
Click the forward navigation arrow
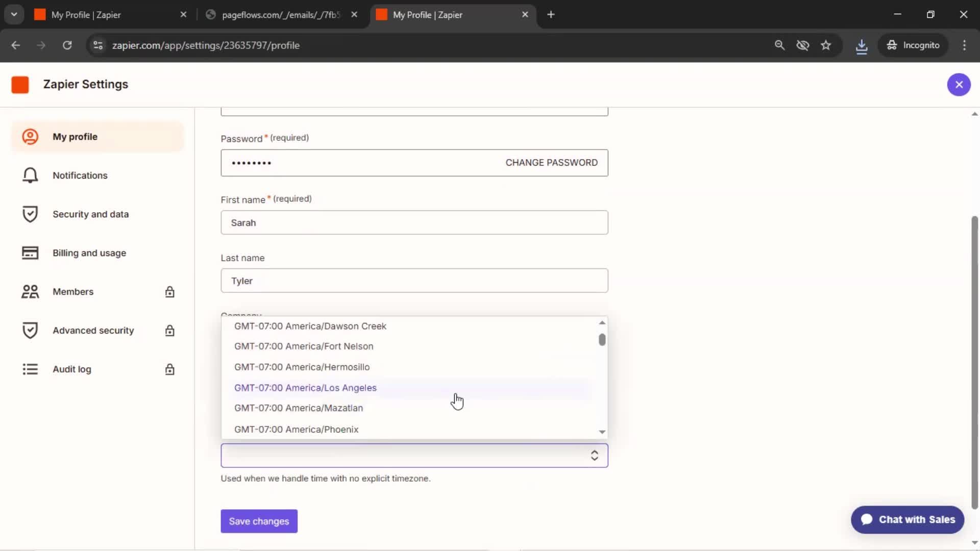41,45
